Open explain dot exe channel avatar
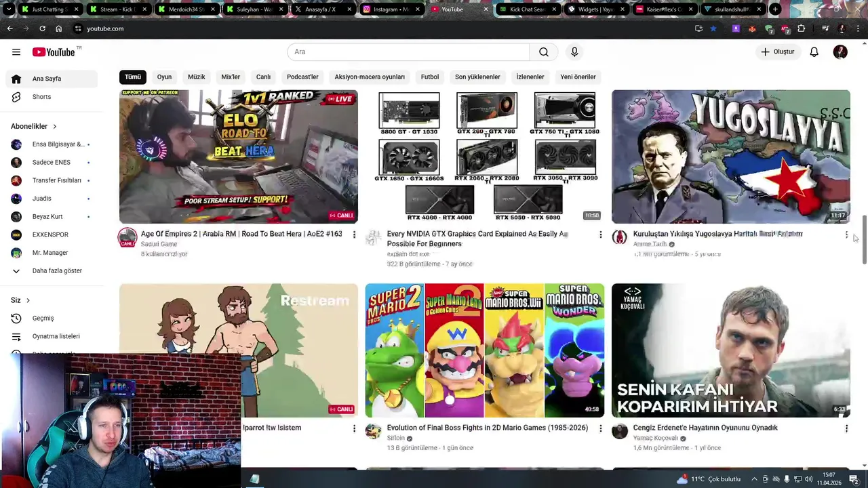Image resolution: width=868 pixels, height=488 pixels. (373, 238)
